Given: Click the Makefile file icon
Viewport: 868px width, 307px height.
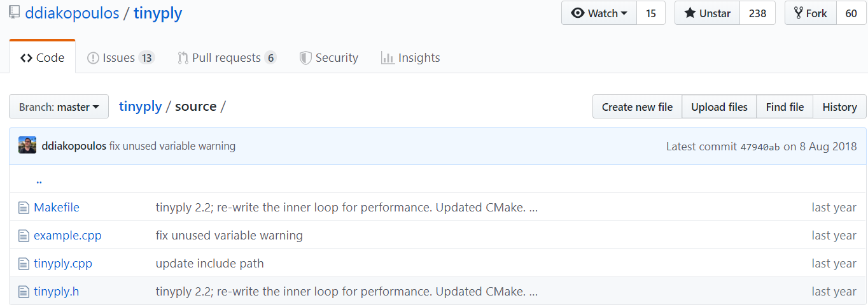Looking at the screenshot, I should tap(24, 208).
